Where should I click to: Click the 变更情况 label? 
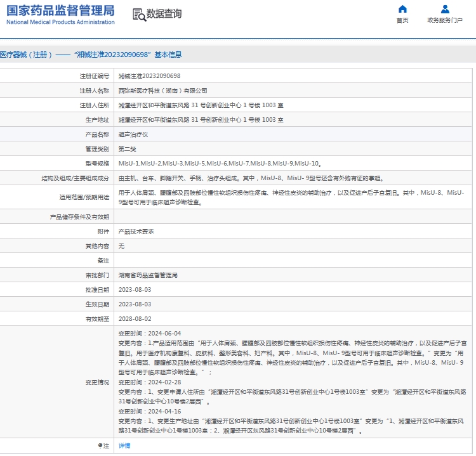click(97, 382)
